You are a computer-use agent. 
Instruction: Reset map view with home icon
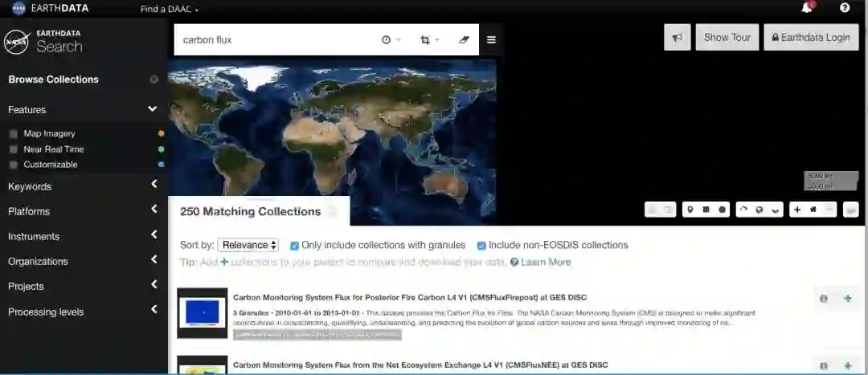point(813,210)
